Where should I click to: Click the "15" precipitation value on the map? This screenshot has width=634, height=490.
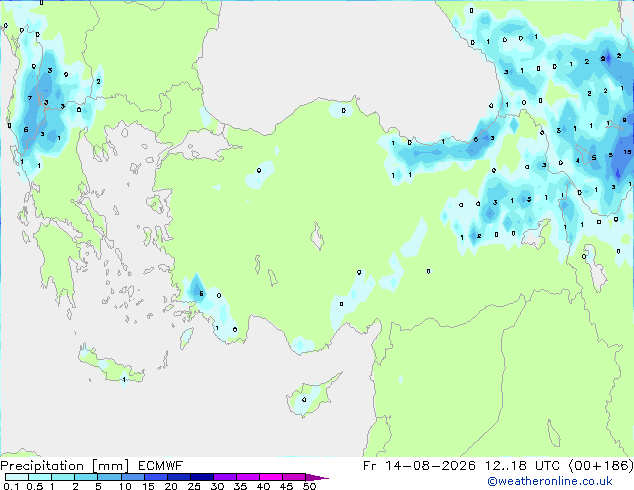(627, 152)
